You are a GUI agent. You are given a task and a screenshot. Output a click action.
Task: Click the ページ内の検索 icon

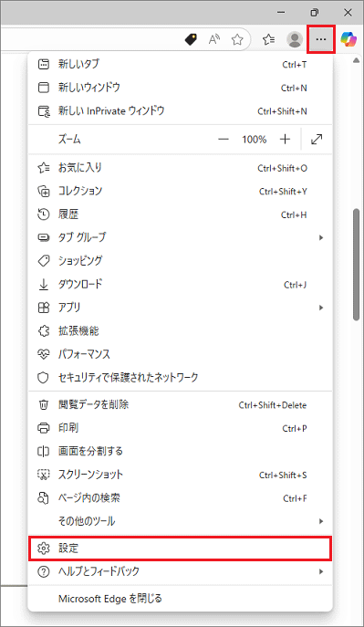click(43, 498)
